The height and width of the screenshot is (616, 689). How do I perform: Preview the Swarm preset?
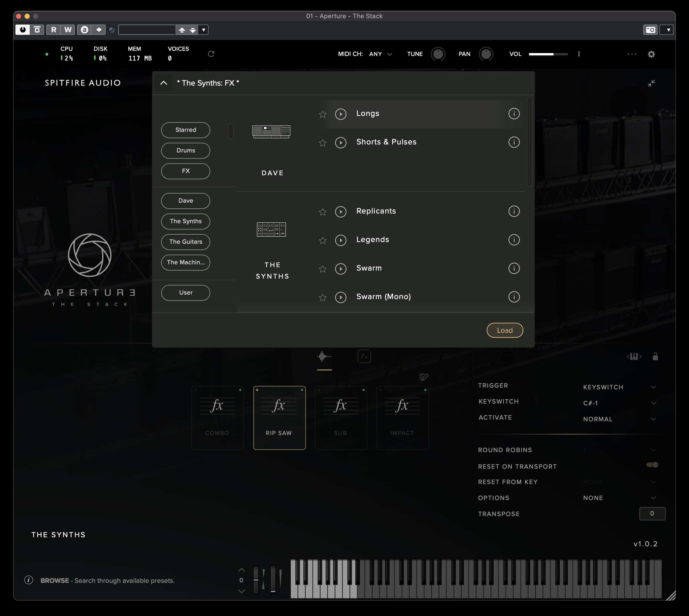pos(341,269)
